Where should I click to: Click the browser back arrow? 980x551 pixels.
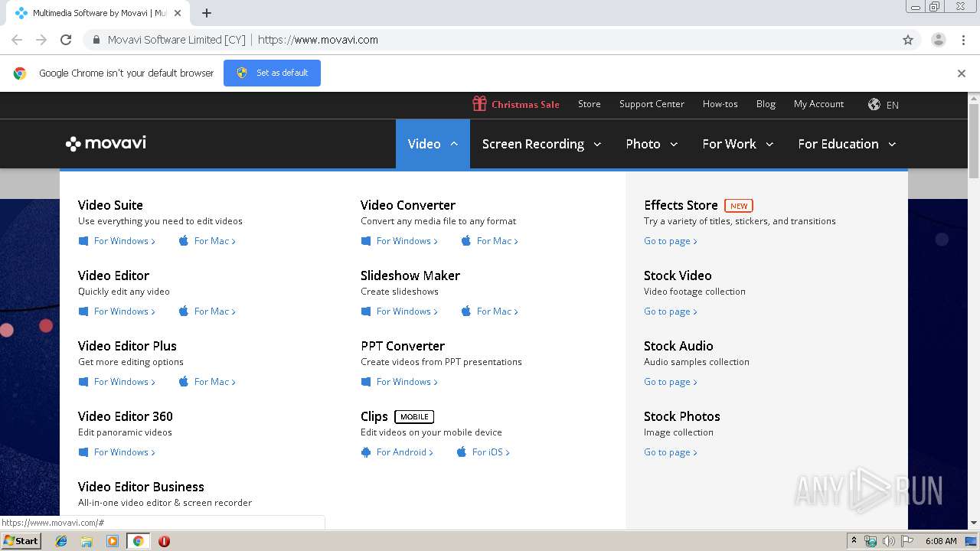point(17,40)
